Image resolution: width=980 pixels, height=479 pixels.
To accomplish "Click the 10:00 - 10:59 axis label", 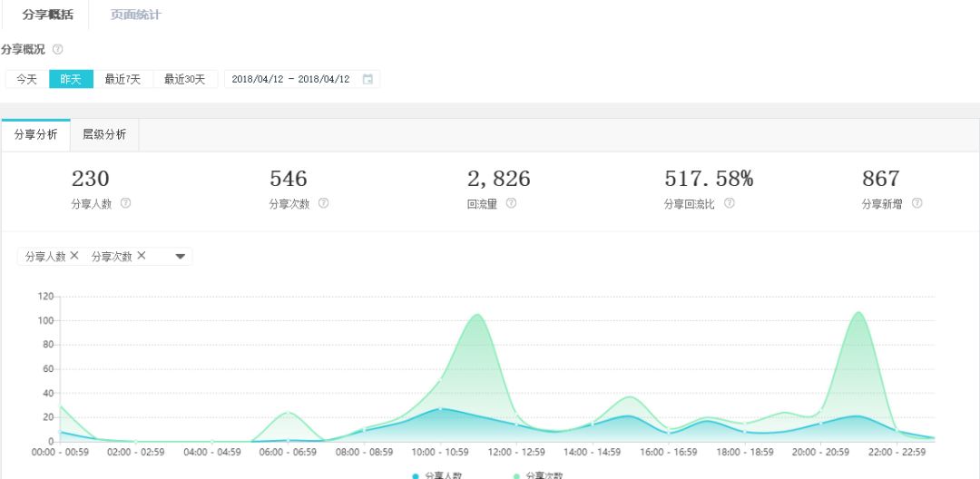I will (440, 452).
